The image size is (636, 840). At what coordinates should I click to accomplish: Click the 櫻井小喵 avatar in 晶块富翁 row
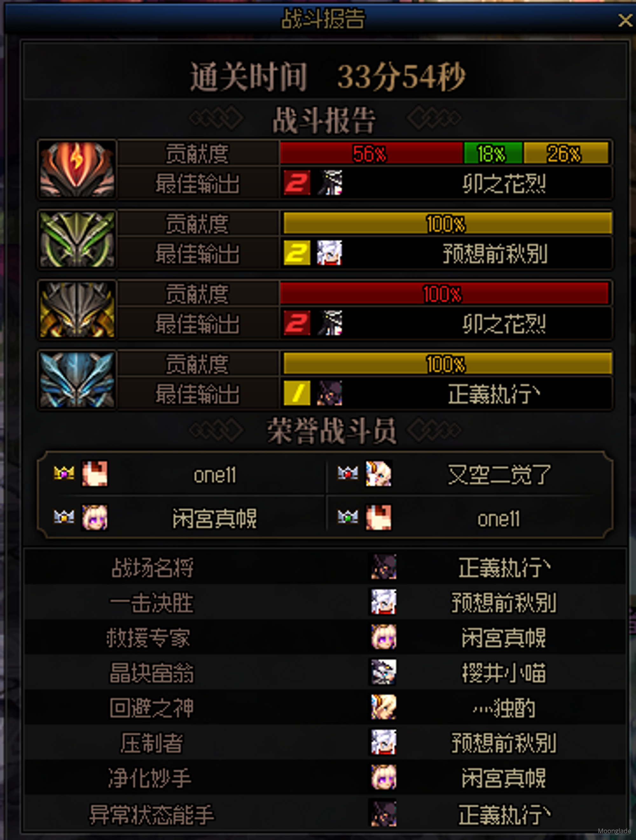coord(384,672)
